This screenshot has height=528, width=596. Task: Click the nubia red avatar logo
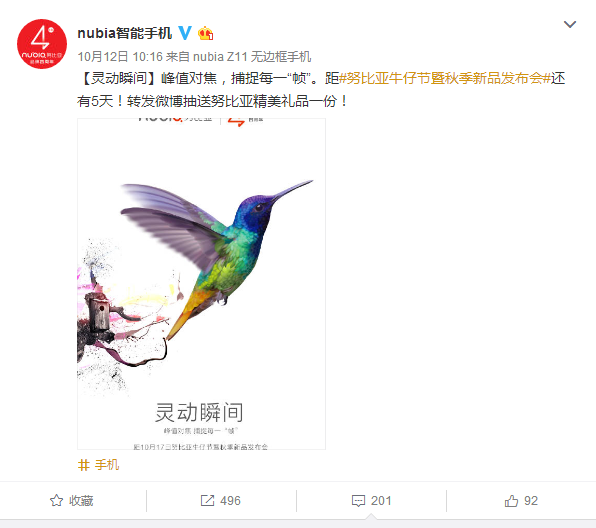[42, 44]
